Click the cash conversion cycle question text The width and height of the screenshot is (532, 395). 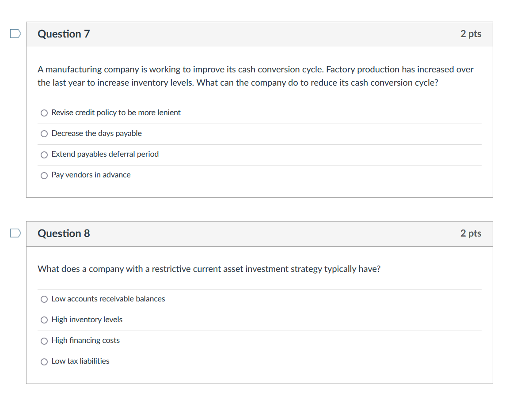click(x=255, y=76)
